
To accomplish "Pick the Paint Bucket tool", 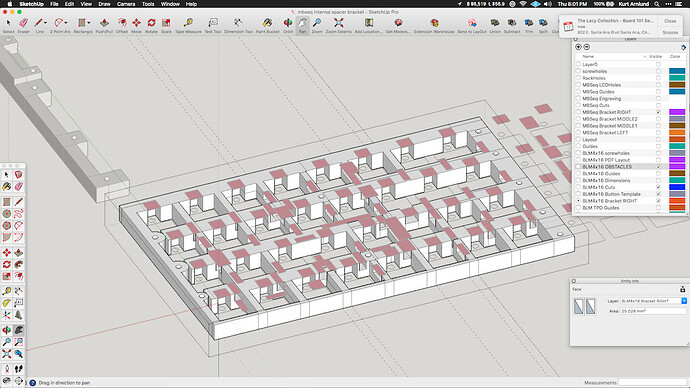I will [268, 26].
